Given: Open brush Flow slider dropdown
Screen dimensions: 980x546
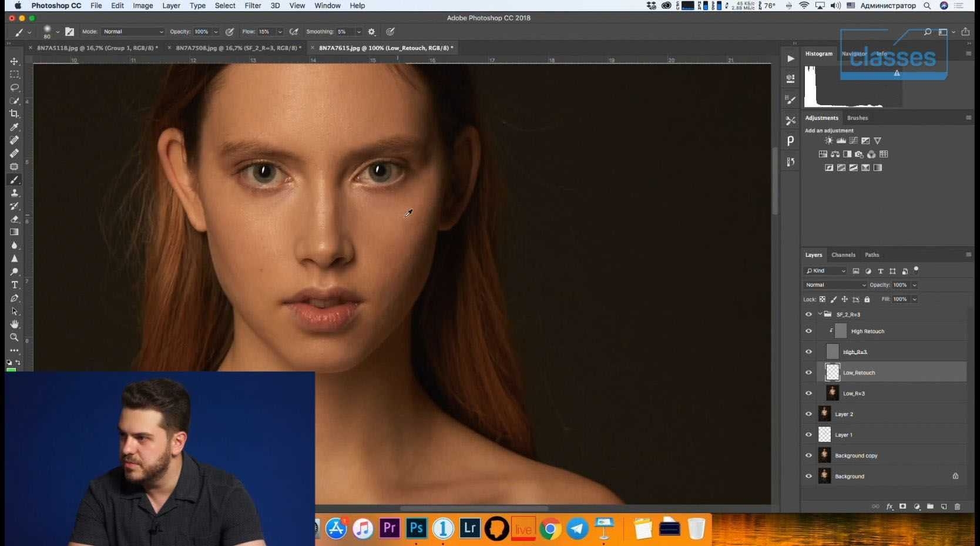Looking at the screenshot, I should point(280,32).
